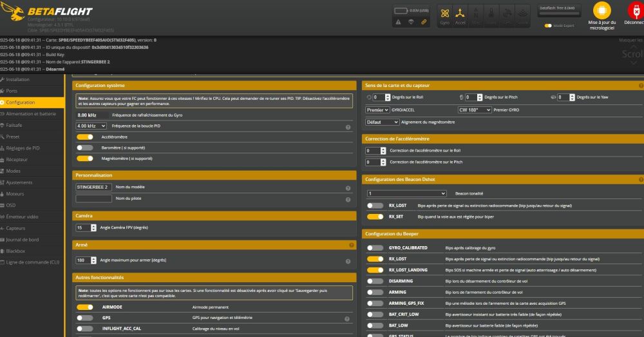Image resolution: width=644 pixels, height=337 pixels.
Task: Click the Gyro sensor status icon
Action: [444, 15]
